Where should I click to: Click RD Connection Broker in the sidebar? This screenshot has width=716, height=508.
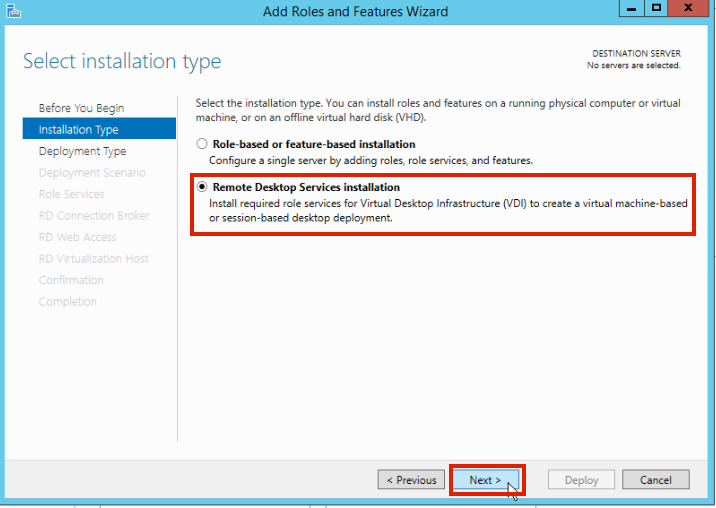[x=94, y=216]
